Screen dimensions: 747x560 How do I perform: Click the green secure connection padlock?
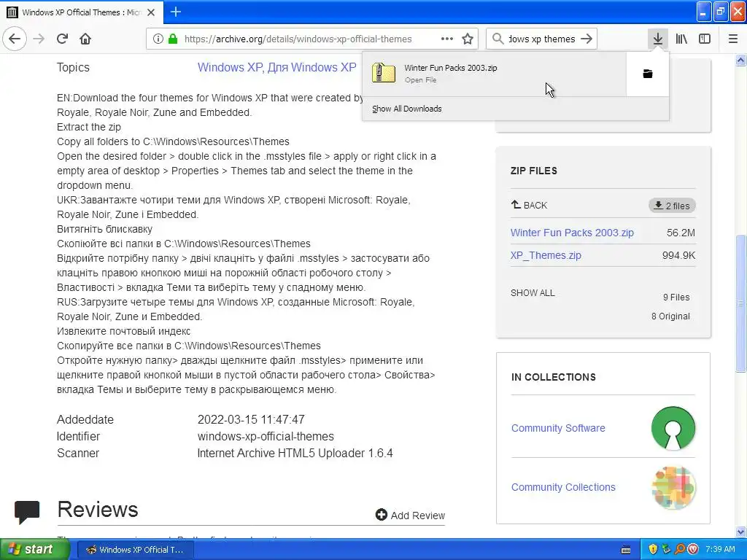pos(172,39)
